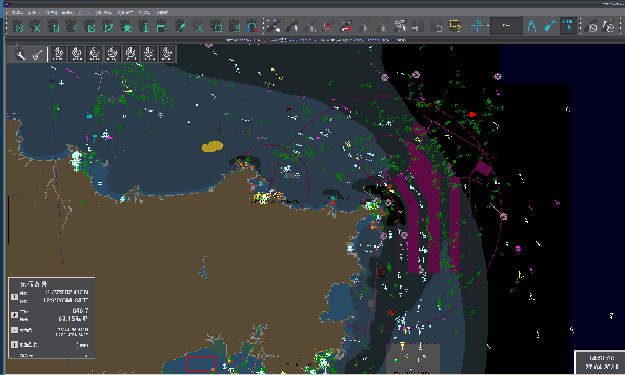Select the red X delete route icon
The image size is (625, 375).
[328, 26]
